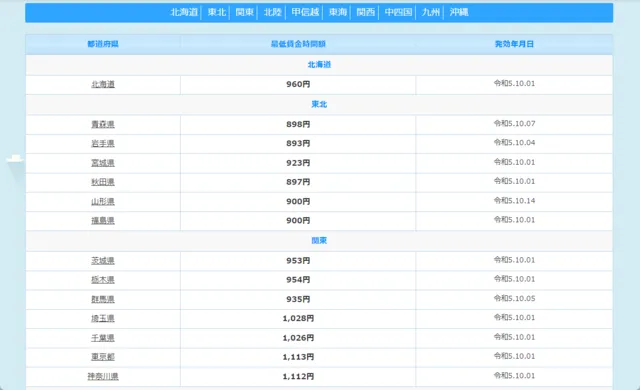This screenshot has height=390, width=640.
Task: Go to 沖縄 in the region navigation bar
Action: (x=459, y=12)
